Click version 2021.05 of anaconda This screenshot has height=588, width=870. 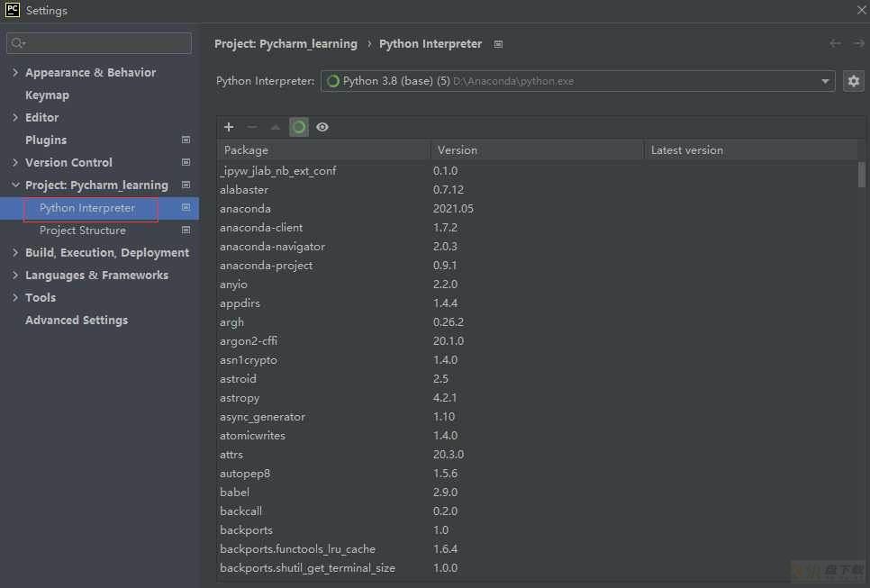(453, 209)
